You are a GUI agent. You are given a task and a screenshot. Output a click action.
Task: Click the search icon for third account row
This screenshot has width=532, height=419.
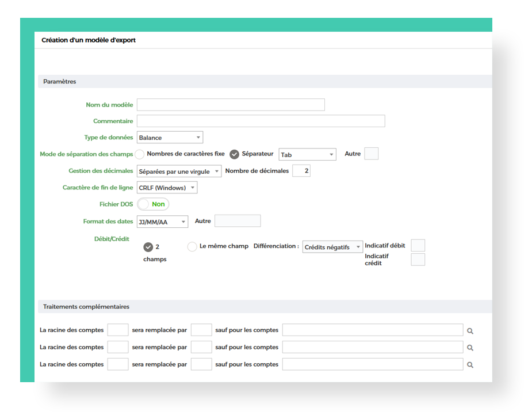coord(470,365)
